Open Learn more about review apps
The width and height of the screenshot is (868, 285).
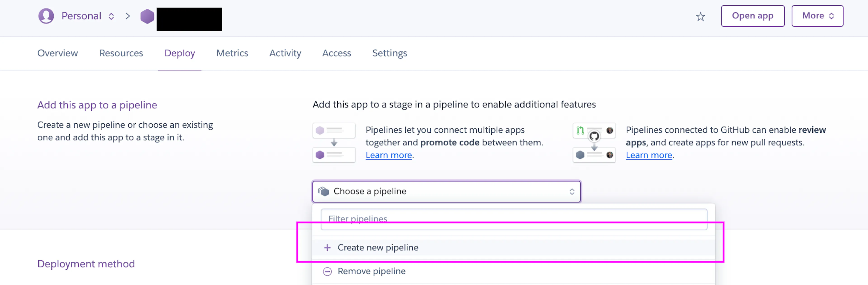coord(649,155)
